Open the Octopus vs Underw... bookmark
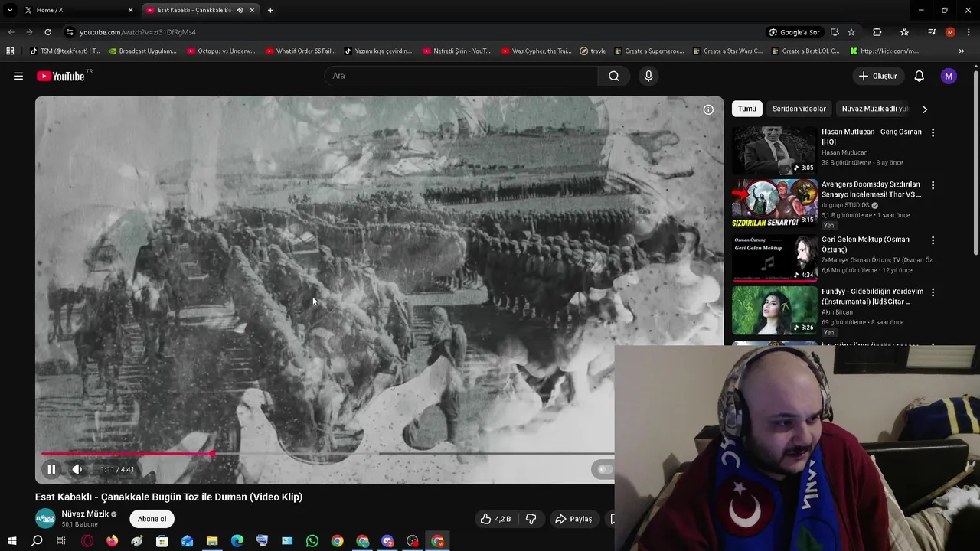The height and width of the screenshot is (551, 980). point(220,51)
